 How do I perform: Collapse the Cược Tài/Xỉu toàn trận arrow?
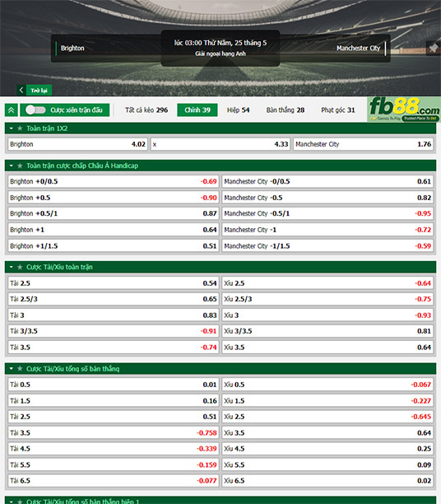12,267
